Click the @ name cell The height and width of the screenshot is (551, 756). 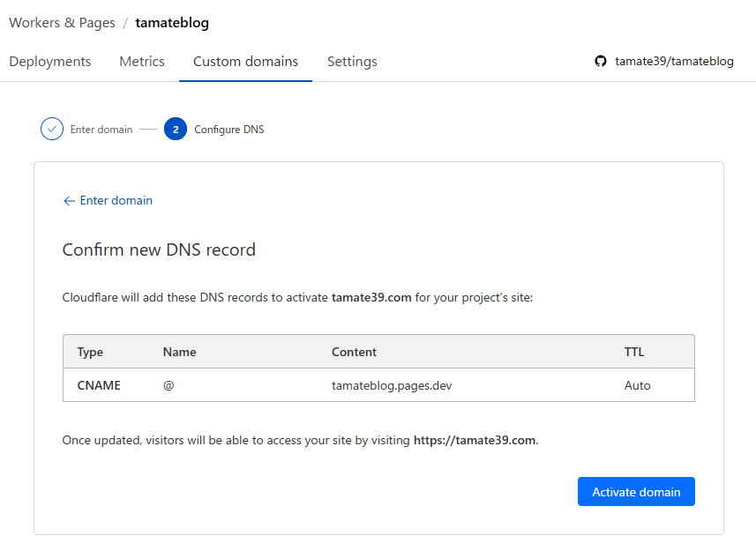tap(168, 385)
